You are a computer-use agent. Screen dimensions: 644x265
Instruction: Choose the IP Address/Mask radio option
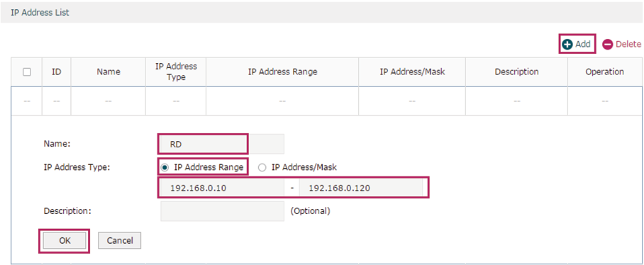point(262,167)
